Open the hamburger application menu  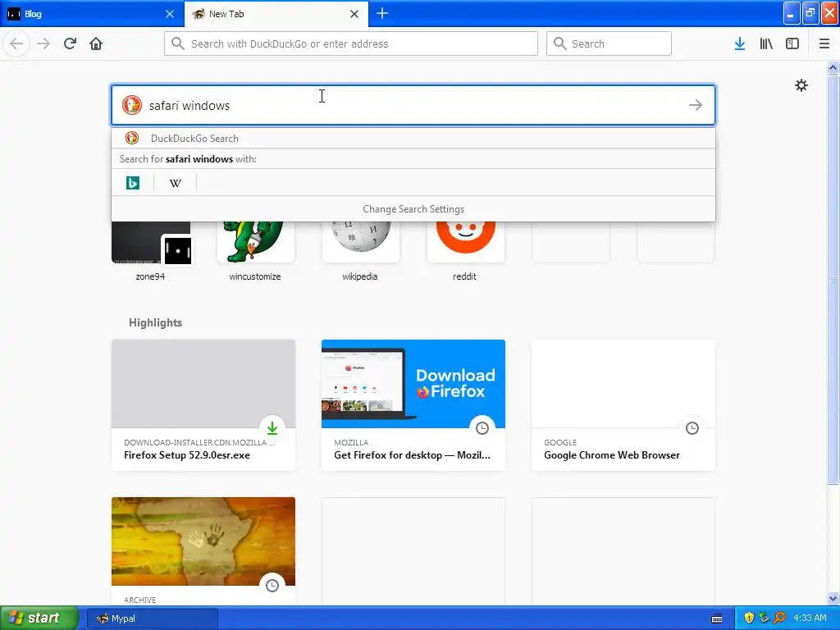point(824,44)
